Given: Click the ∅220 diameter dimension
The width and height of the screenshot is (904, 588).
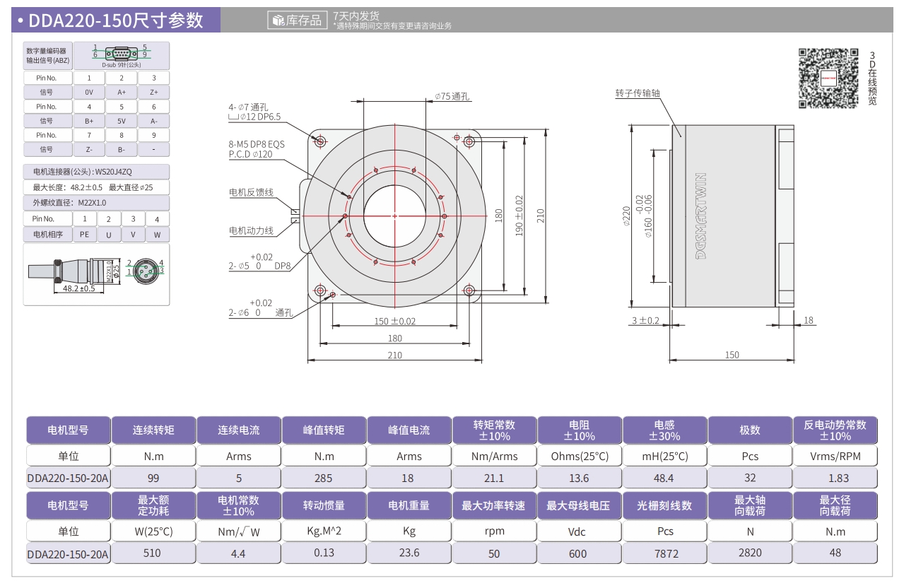Looking at the screenshot, I should tap(626, 216).
